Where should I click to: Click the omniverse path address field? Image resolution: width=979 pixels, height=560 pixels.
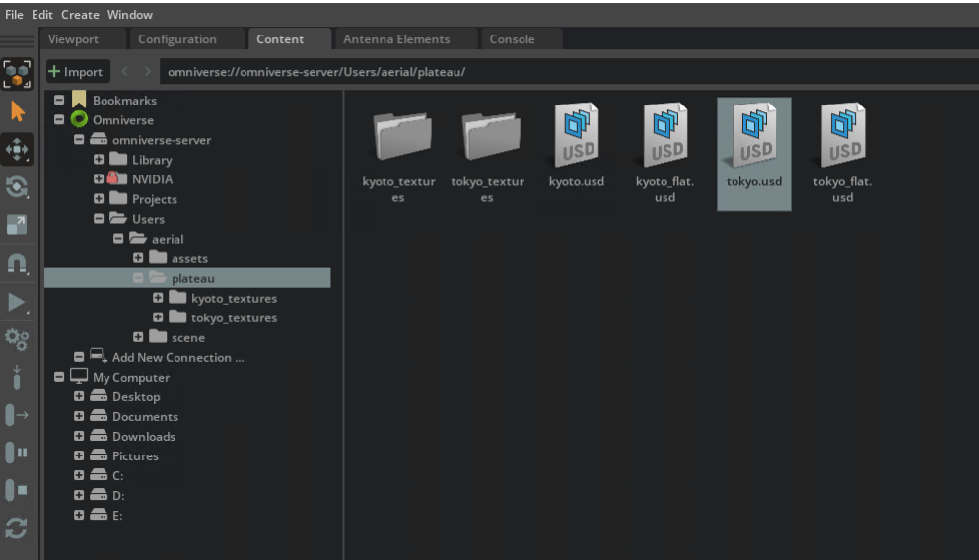pyautogui.click(x=552, y=72)
